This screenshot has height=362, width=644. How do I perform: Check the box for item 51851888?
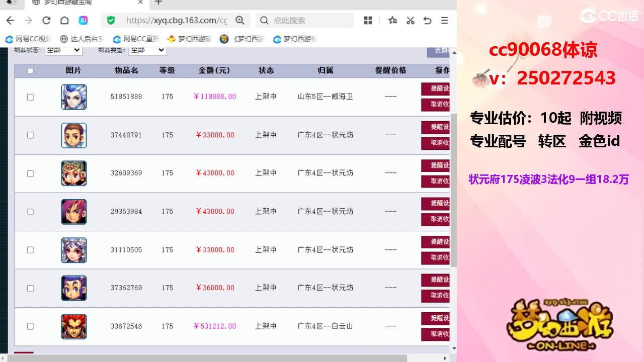30,97
